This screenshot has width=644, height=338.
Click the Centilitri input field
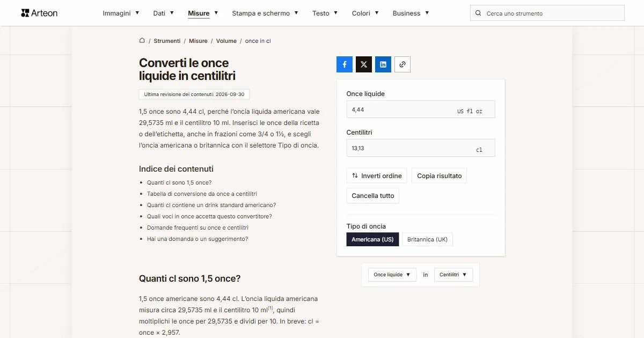tap(421, 148)
